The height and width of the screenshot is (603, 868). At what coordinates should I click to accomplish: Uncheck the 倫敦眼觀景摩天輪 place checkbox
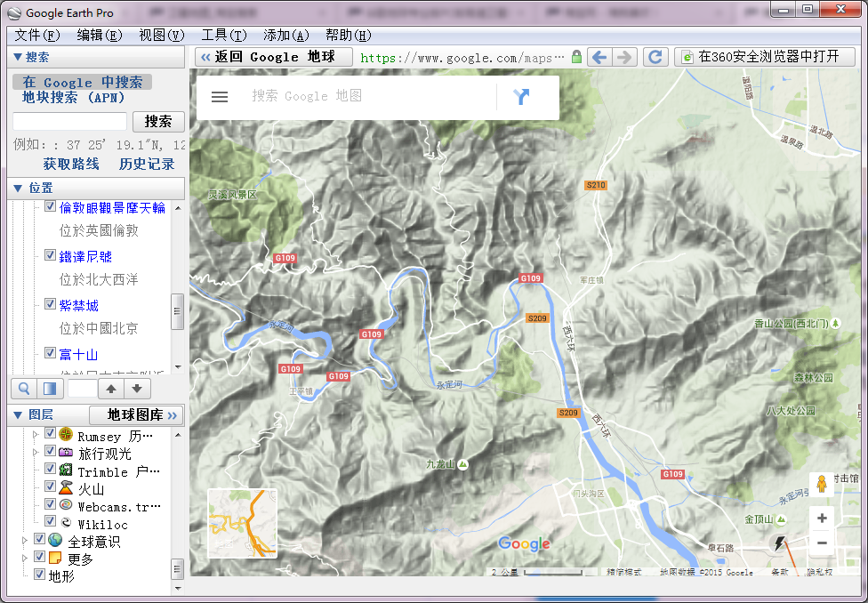(x=50, y=206)
